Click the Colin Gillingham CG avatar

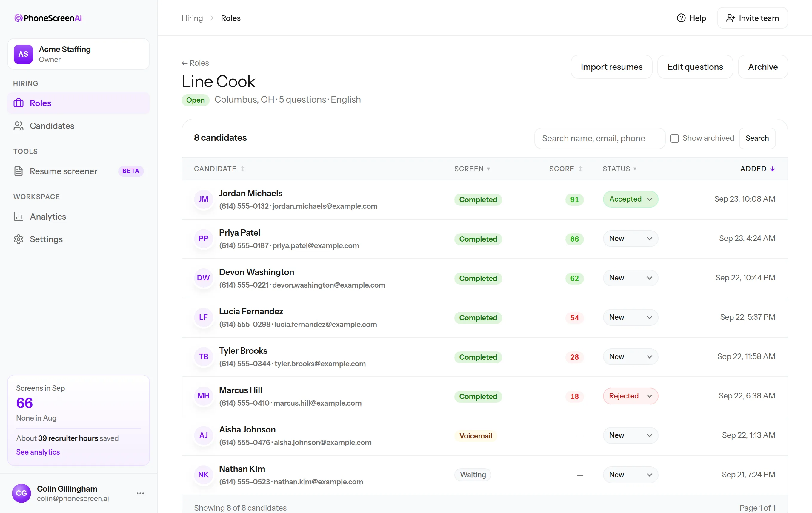coord(21,493)
